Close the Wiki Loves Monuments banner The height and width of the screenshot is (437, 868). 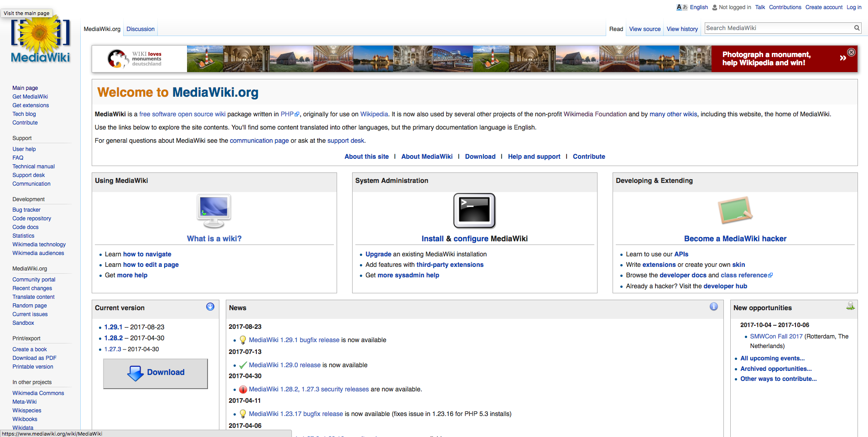point(851,52)
